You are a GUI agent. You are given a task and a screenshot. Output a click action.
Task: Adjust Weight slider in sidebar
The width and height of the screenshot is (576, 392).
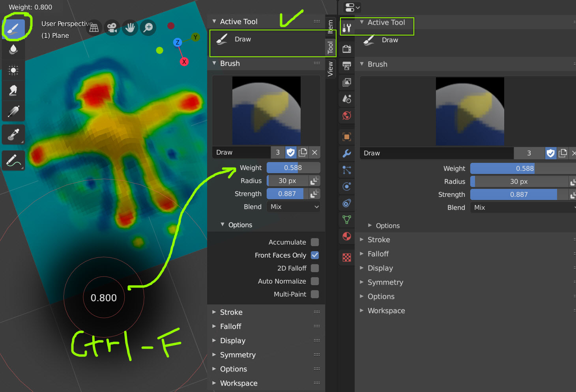(294, 168)
